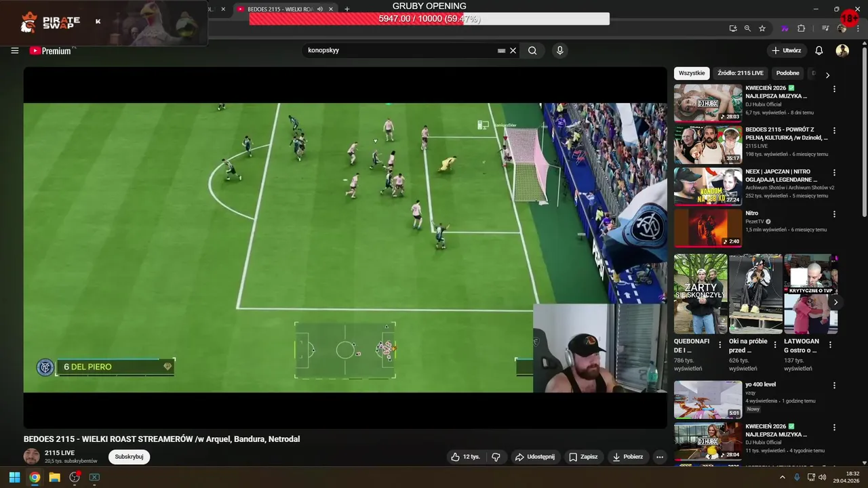Viewport: 868px width, 488px height.
Task: Open the OBS icon in taskbar
Action: [x=75, y=477]
